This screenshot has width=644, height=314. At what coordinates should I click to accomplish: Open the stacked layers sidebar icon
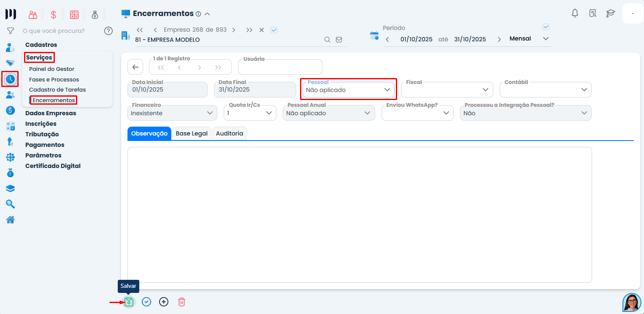[11, 188]
